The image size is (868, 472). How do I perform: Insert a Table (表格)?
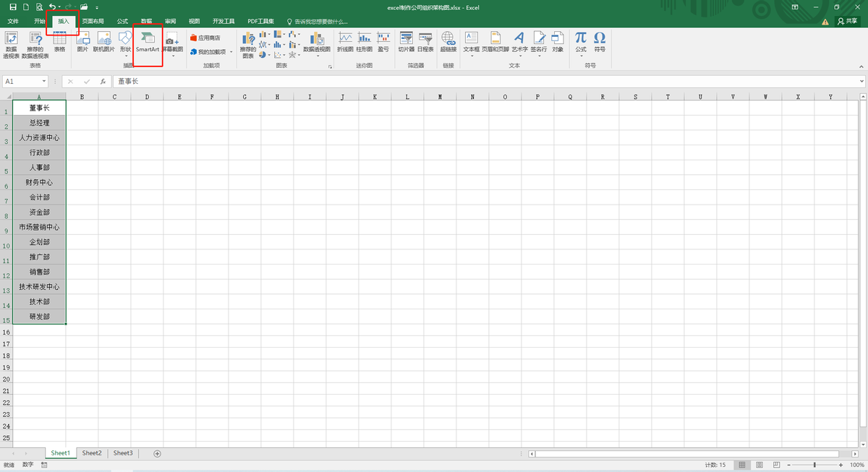tap(59, 42)
